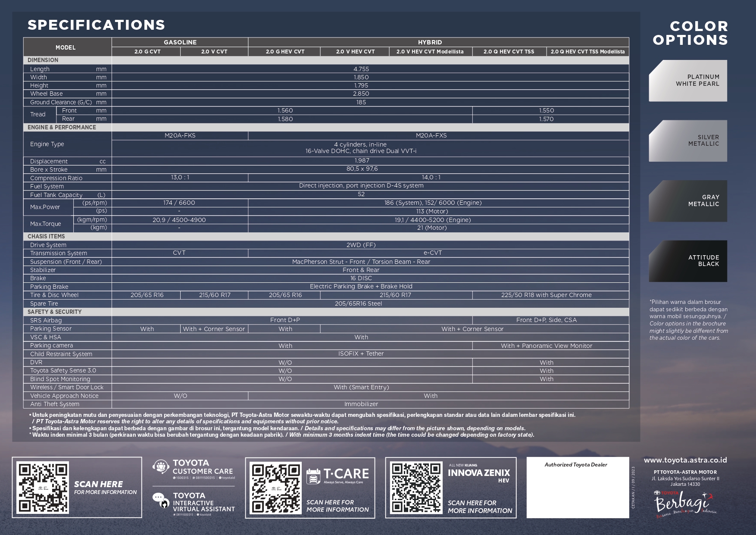Click the GASOLINE column group header

point(180,42)
